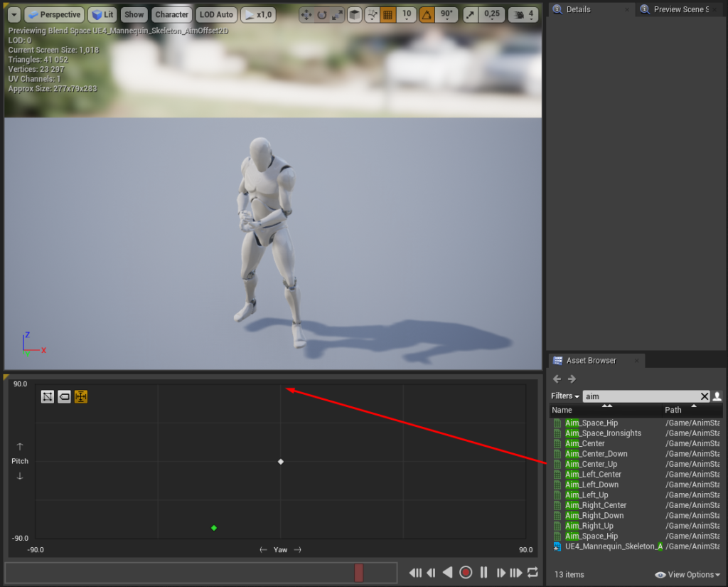The height and width of the screenshot is (587, 728).
Task: Step forward one frame
Action: click(501, 573)
